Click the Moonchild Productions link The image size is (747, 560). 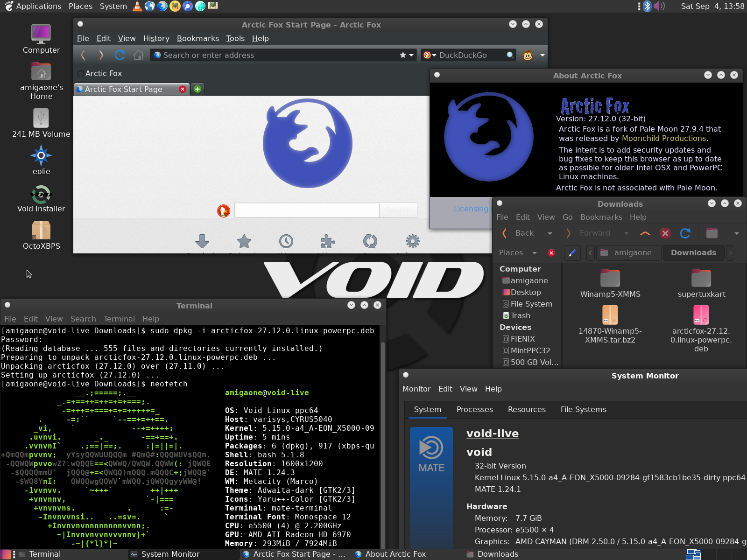(664, 138)
